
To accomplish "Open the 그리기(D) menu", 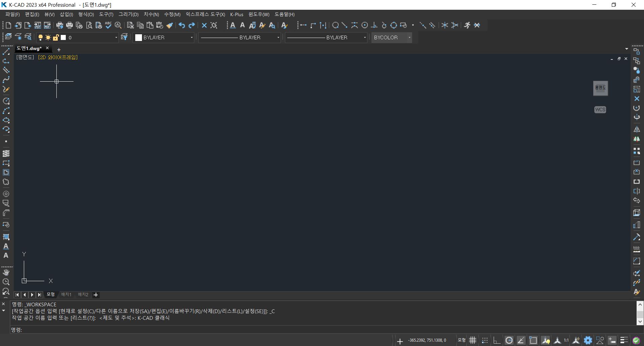I will [128, 14].
